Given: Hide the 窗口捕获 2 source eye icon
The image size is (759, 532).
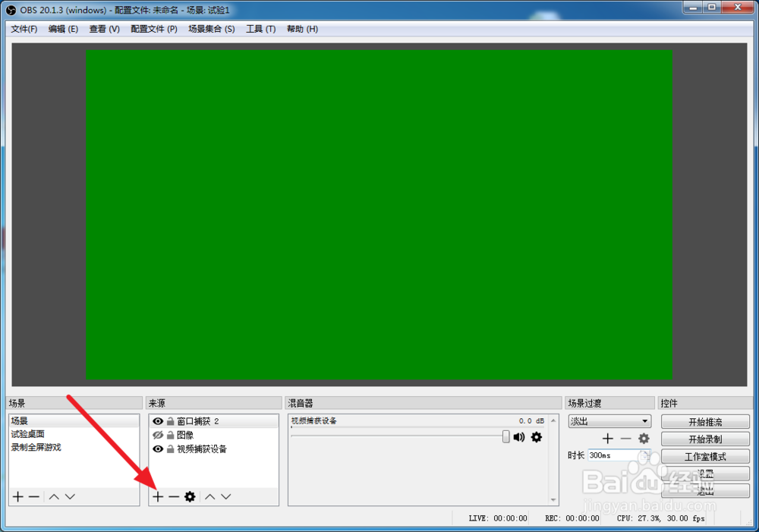Looking at the screenshot, I should [x=158, y=421].
